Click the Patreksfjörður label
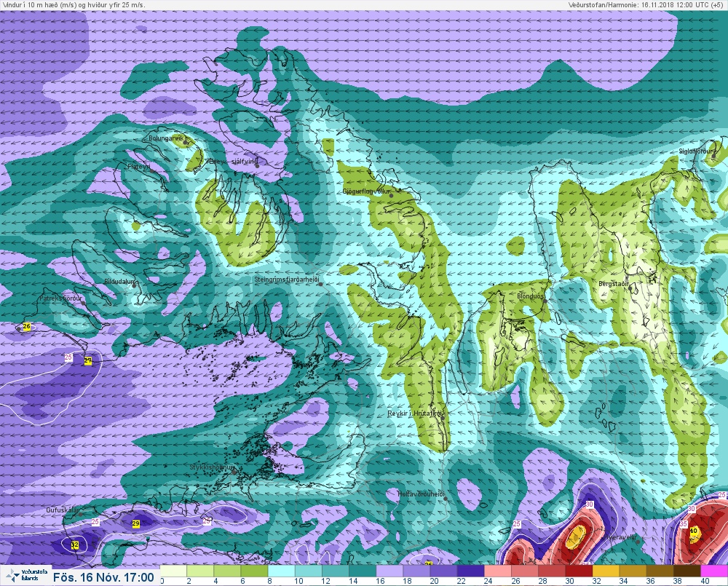The width and height of the screenshot is (728, 586). click(x=61, y=298)
